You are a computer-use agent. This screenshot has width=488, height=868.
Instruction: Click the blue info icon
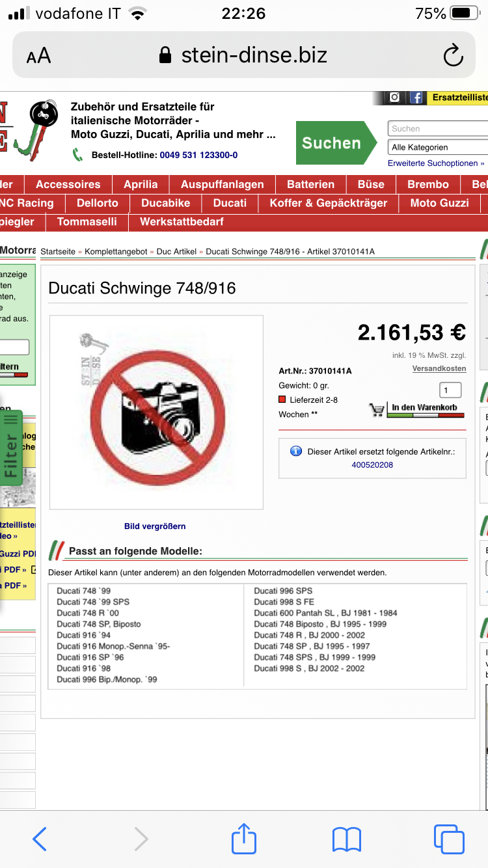pyautogui.click(x=296, y=451)
